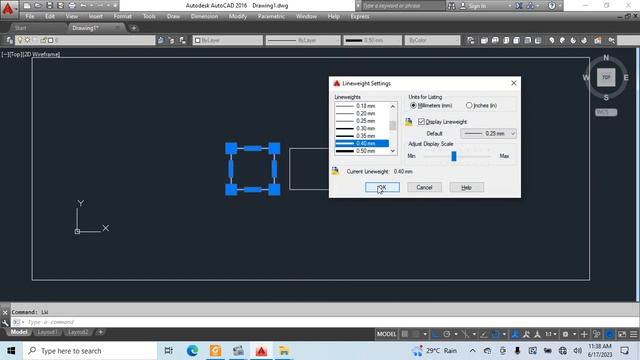Open the Express menu
The height and width of the screenshot is (360, 640).
pos(360,16)
